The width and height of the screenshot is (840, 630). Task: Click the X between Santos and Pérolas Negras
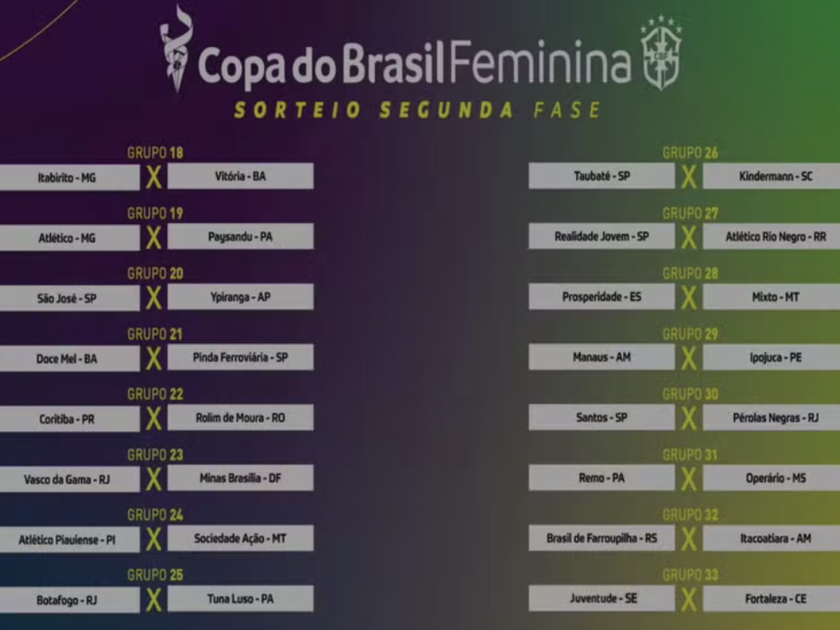point(689,418)
